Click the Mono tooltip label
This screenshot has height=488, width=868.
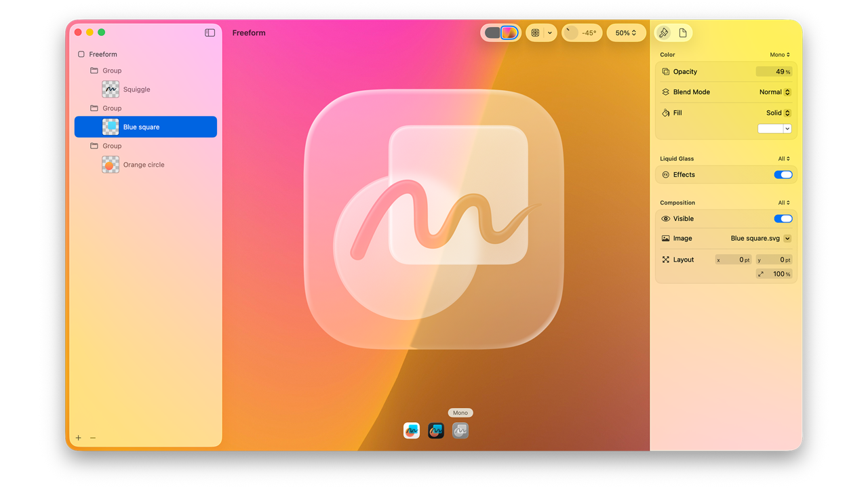tap(460, 413)
